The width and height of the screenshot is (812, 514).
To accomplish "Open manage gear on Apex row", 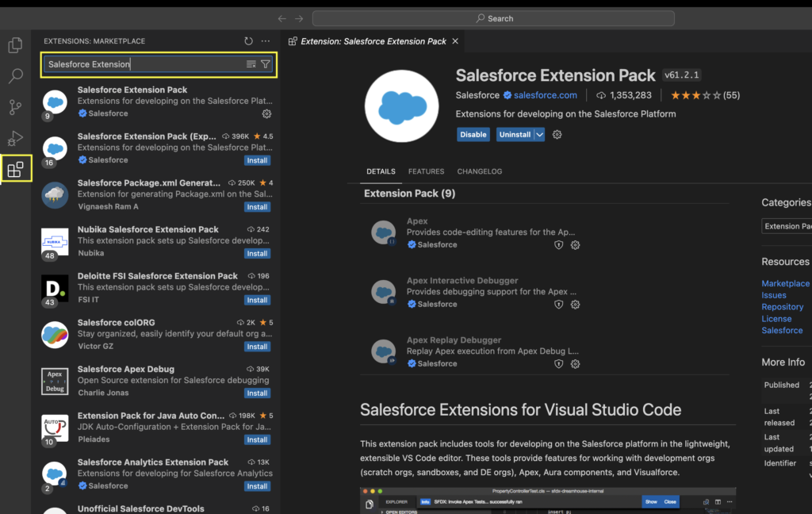I will (x=576, y=245).
